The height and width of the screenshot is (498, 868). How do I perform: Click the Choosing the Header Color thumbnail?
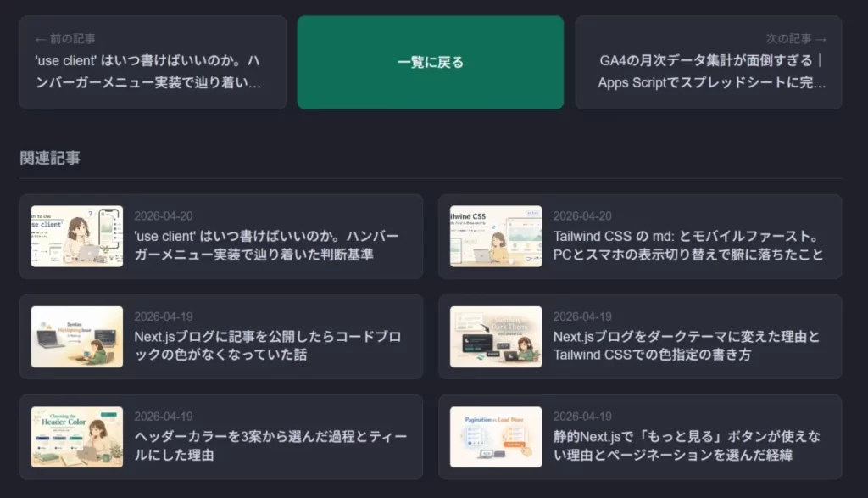tap(76, 435)
